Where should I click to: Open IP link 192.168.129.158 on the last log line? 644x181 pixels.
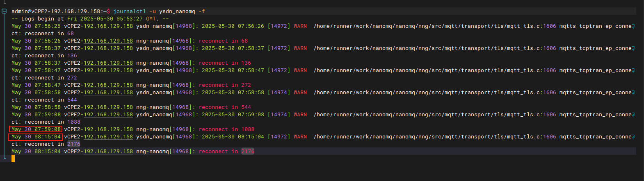pyautogui.click(x=108, y=152)
